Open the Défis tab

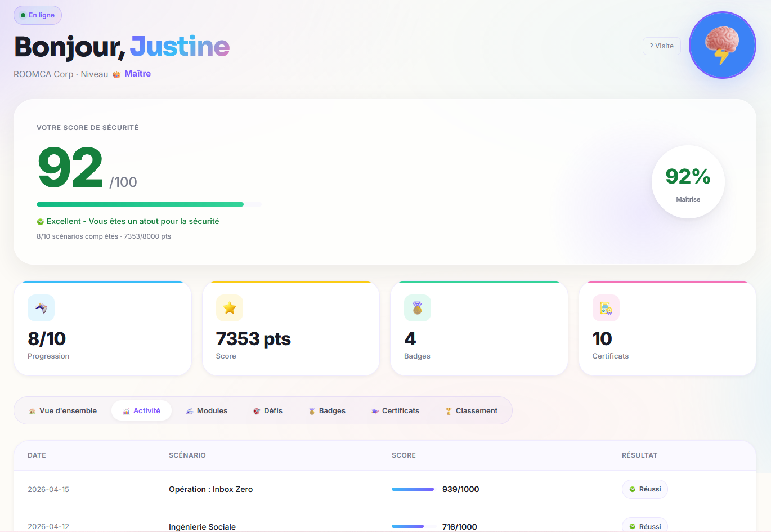coord(268,411)
